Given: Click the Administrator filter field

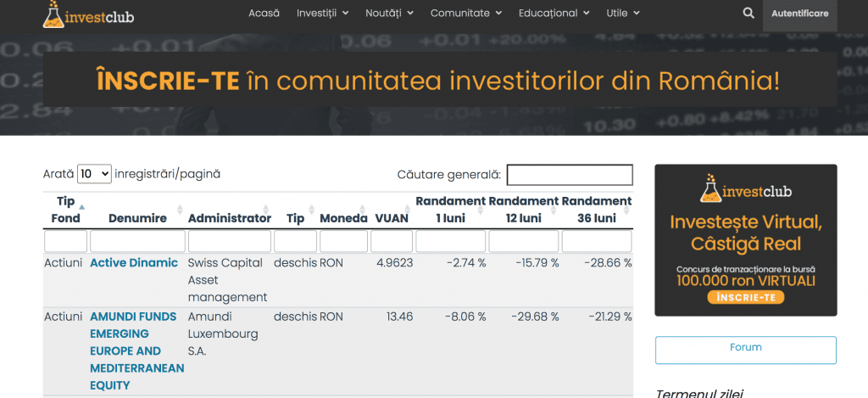Looking at the screenshot, I should pos(230,242).
